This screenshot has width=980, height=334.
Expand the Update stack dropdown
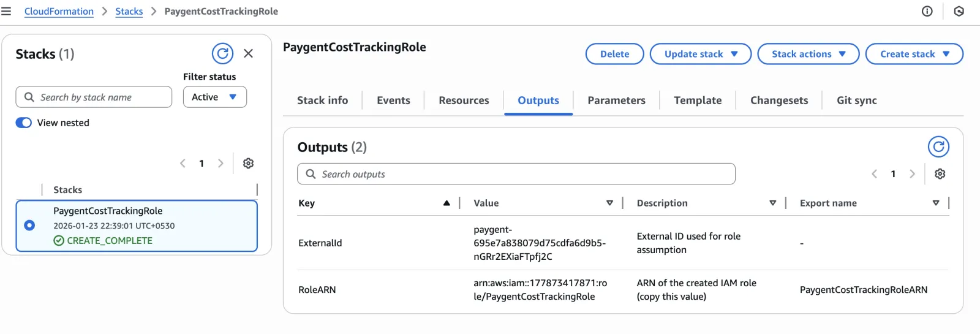point(701,54)
